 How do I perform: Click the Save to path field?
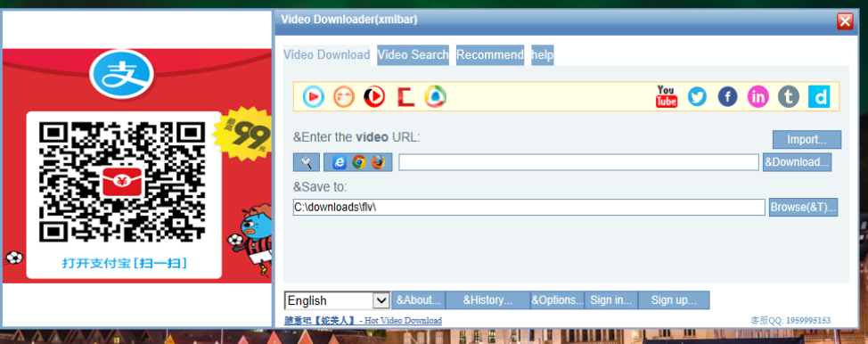click(528, 207)
